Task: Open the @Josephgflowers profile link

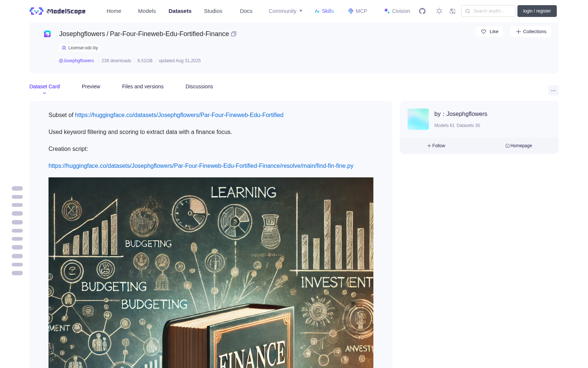Action: [x=76, y=61]
